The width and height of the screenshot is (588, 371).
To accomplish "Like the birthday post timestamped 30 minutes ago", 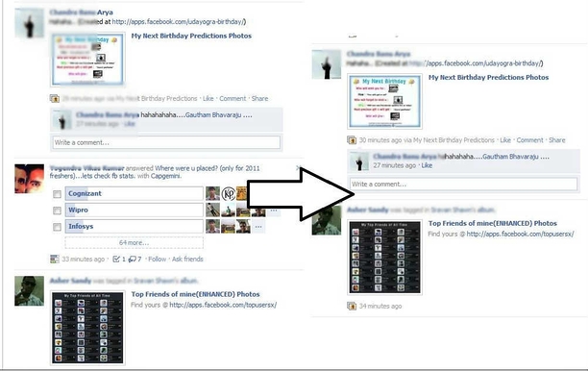I will pos(505,140).
